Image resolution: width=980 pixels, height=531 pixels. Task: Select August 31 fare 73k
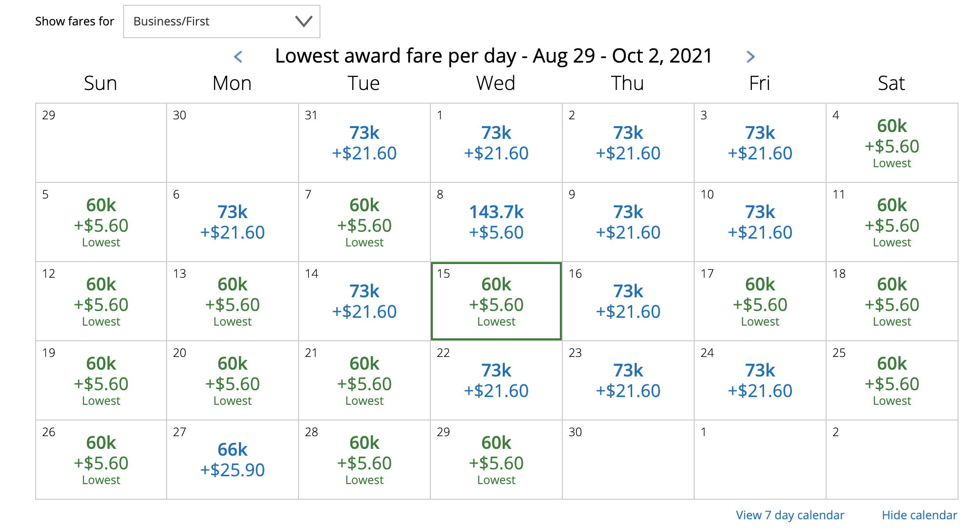pyautogui.click(x=364, y=143)
